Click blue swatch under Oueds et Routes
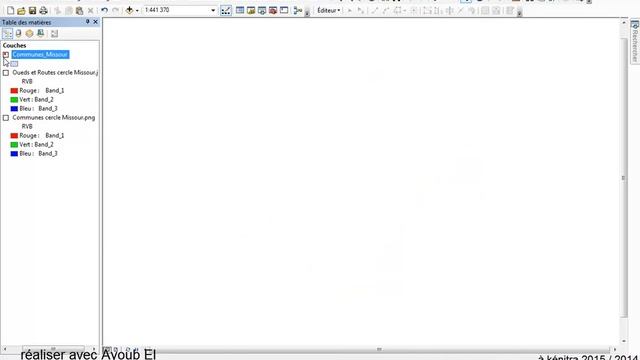The image size is (640, 360). [x=14, y=109]
